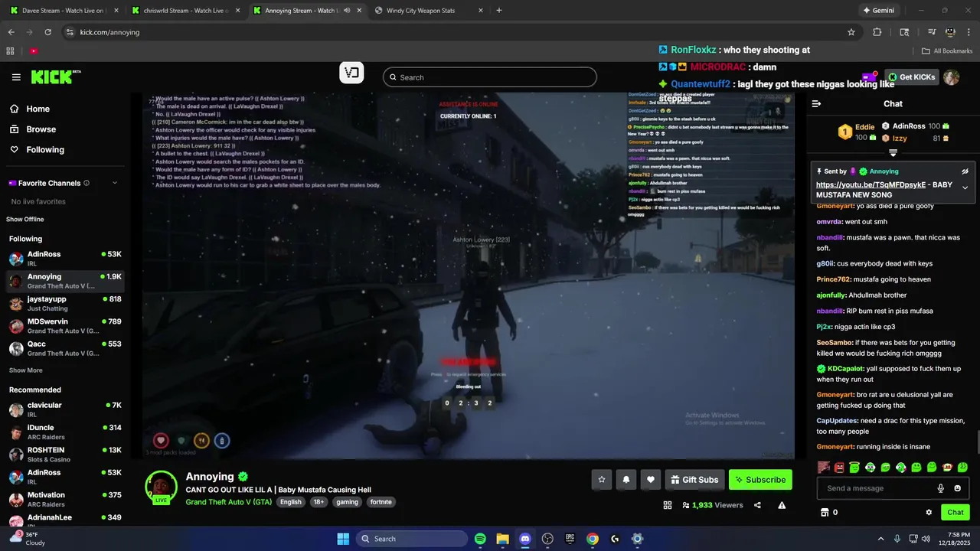Open Gemini in Chrome toolbar
Screen dimensions: 980x551
(879, 11)
